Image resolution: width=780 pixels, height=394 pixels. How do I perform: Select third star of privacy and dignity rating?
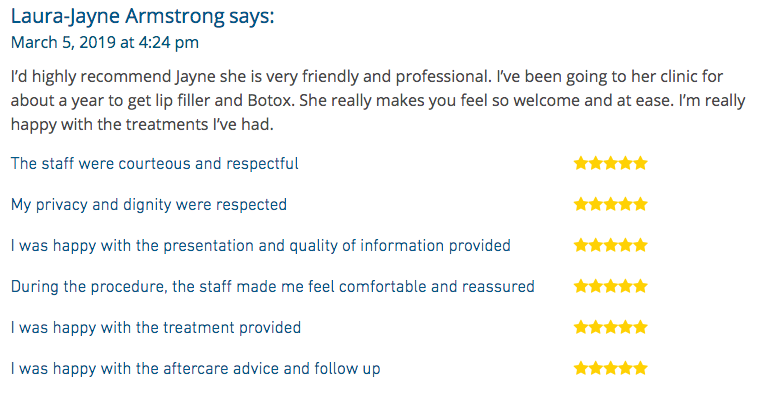point(611,204)
